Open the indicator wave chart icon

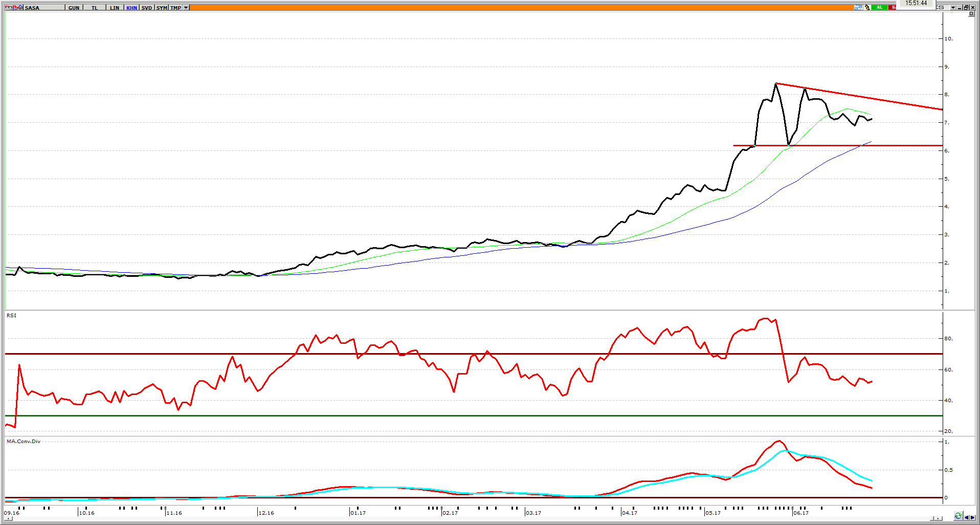pos(18,8)
